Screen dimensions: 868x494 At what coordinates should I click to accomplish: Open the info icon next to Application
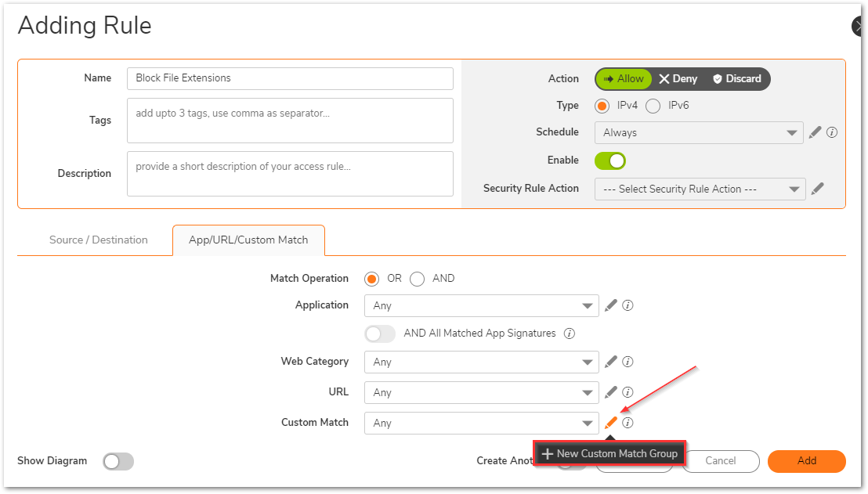pyautogui.click(x=627, y=305)
